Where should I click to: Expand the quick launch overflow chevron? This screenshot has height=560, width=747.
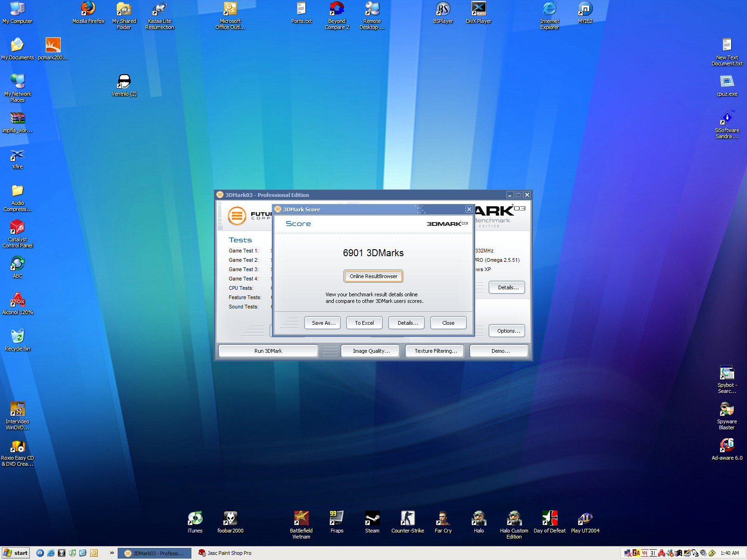coord(112,553)
